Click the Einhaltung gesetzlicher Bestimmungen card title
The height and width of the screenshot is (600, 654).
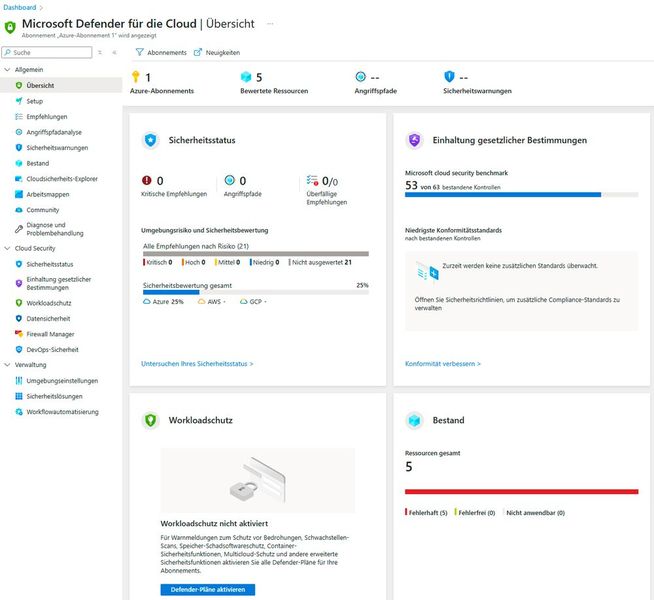click(510, 140)
